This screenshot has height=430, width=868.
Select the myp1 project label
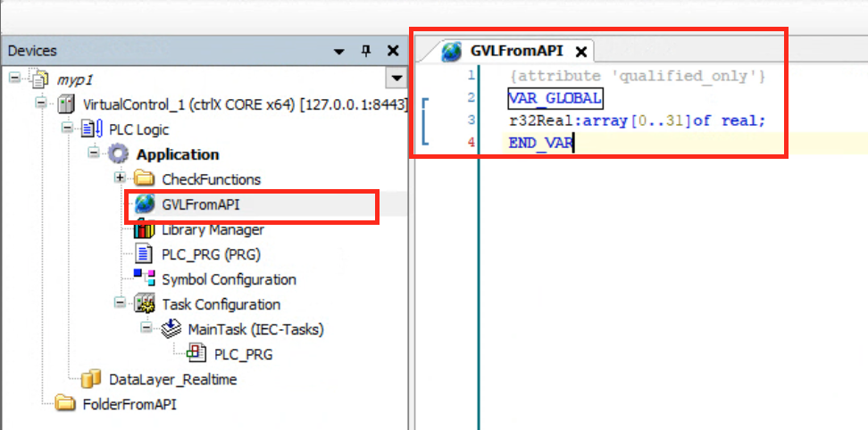tap(73, 80)
